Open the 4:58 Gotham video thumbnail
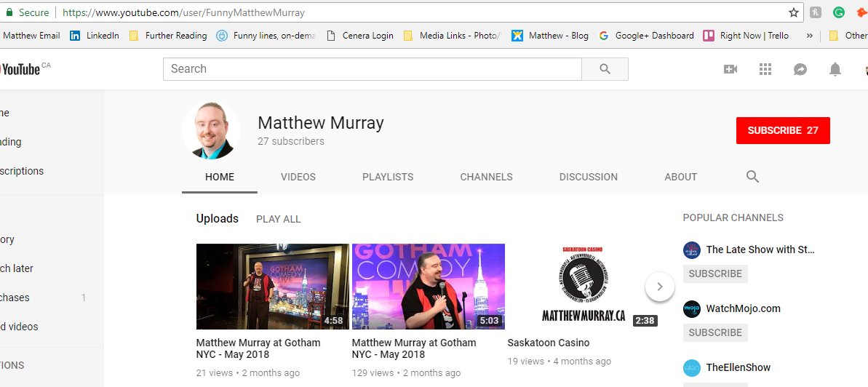Image resolution: width=868 pixels, height=387 pixels. click(272, 286)
